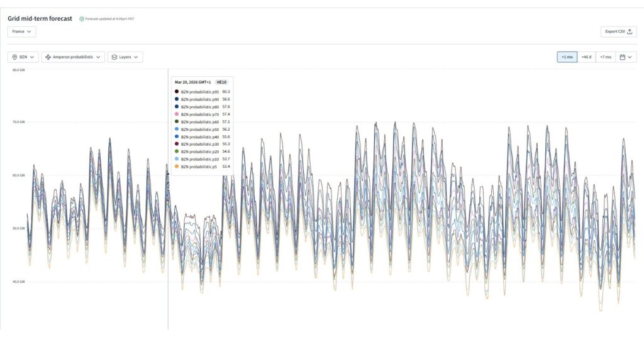Select the +1 mo time range
644x337 pixels.
pos(567,57)
